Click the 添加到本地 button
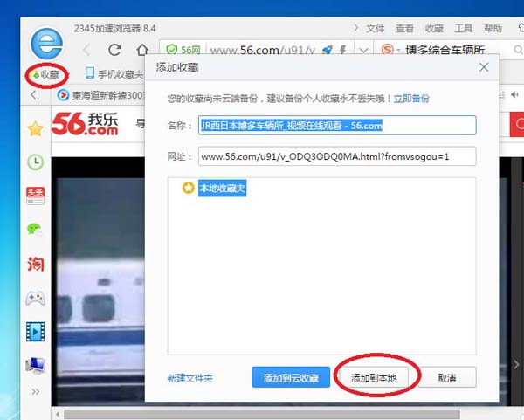Screen dimensions: 524x420 coord(374,377)
